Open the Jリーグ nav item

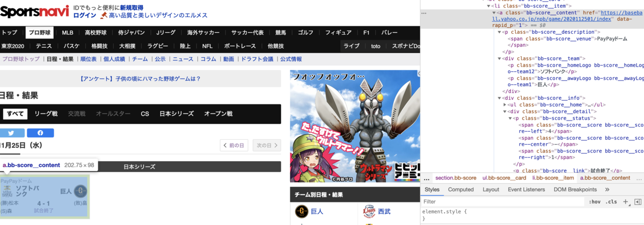(x=165, y=33)
